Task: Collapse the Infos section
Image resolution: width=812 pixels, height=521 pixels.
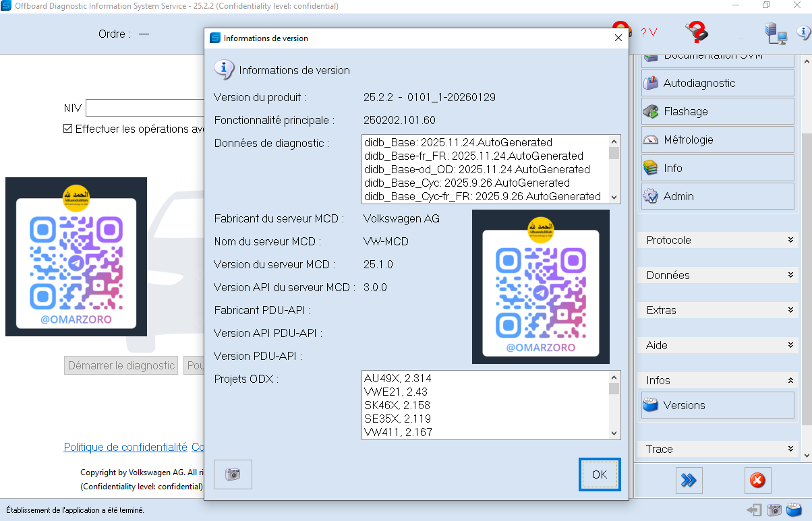Action: click(x=718, y=380)
